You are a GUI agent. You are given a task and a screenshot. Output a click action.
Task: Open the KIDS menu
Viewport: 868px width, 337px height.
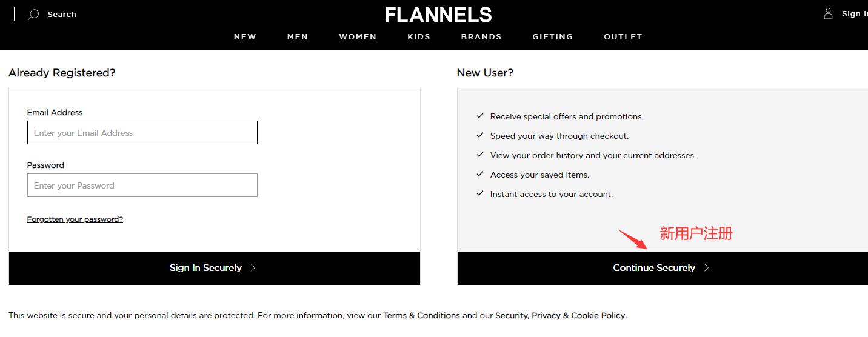(x=419, y=37)
